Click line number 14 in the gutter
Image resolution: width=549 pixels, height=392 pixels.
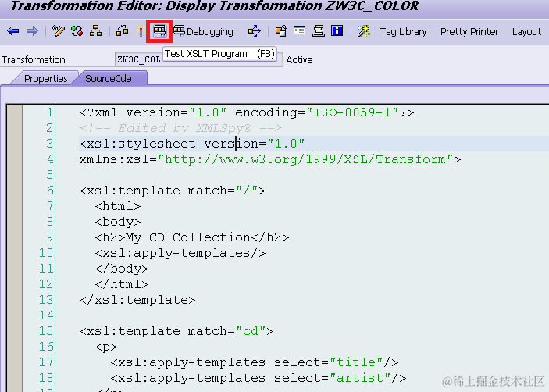pos(46,315)
